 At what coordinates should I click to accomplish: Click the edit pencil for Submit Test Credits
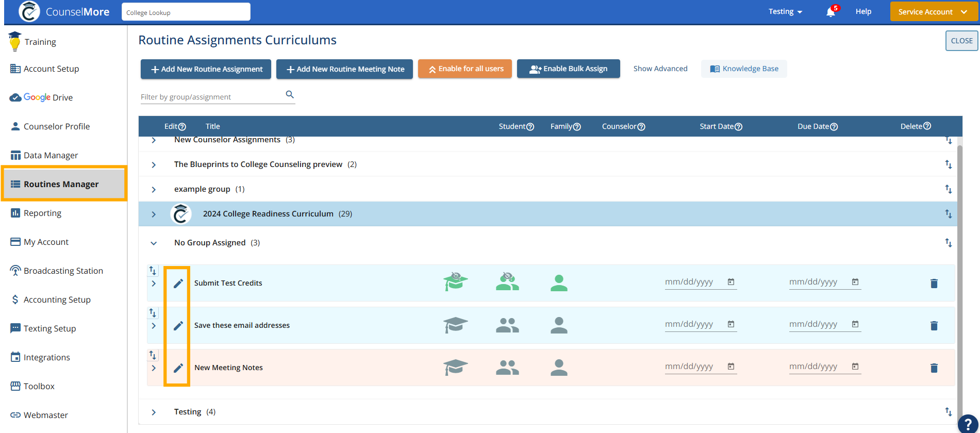click(x=178, y=284)
